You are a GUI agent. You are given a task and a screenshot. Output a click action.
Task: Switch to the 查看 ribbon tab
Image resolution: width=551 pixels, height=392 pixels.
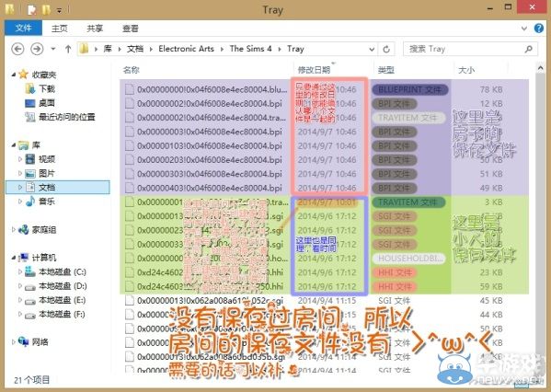(131, 29)
